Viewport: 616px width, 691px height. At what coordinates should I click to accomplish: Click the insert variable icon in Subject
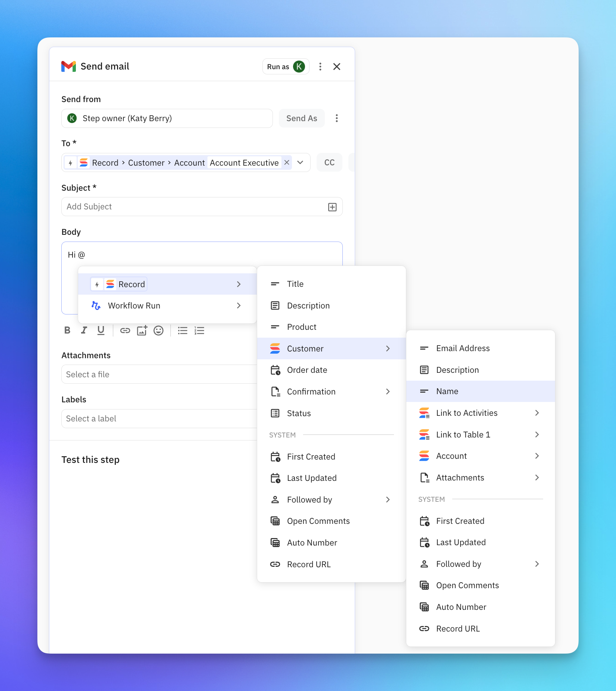[332, 207]
